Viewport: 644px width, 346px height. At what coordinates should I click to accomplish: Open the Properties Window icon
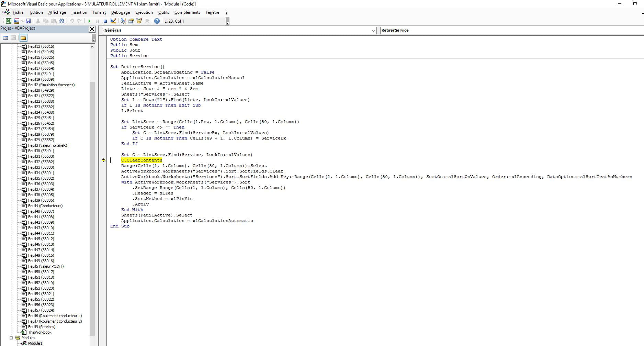point(131,21)
